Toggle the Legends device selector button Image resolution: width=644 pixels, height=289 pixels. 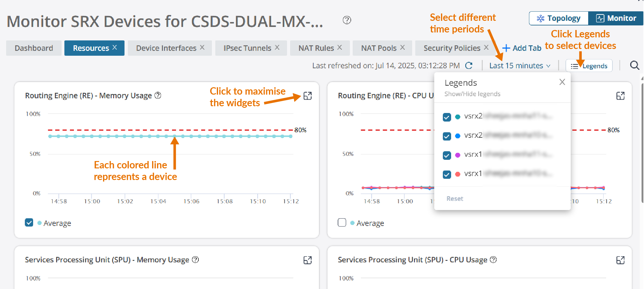pos(589,66)
